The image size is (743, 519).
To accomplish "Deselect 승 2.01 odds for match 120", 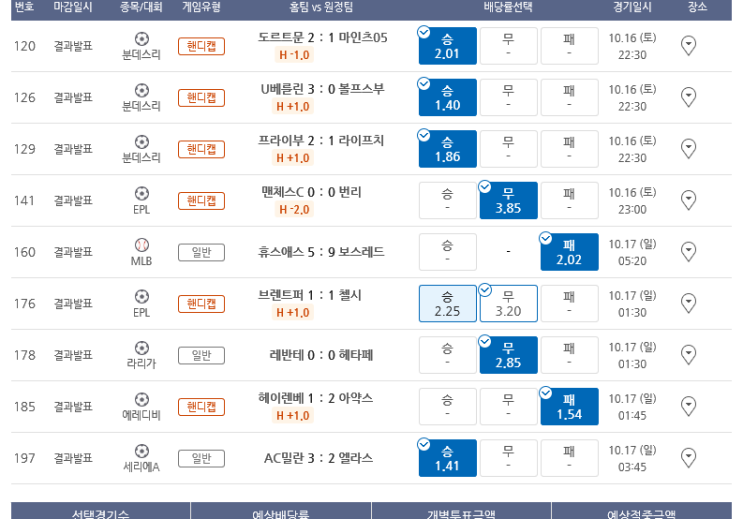I will [447, 46].
